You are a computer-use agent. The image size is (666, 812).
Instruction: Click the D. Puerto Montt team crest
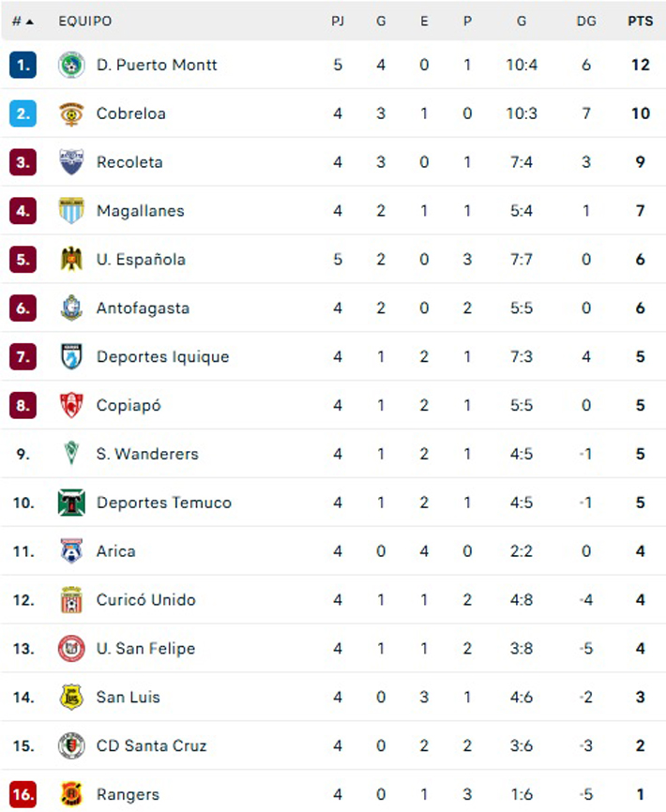coord(71,65)
